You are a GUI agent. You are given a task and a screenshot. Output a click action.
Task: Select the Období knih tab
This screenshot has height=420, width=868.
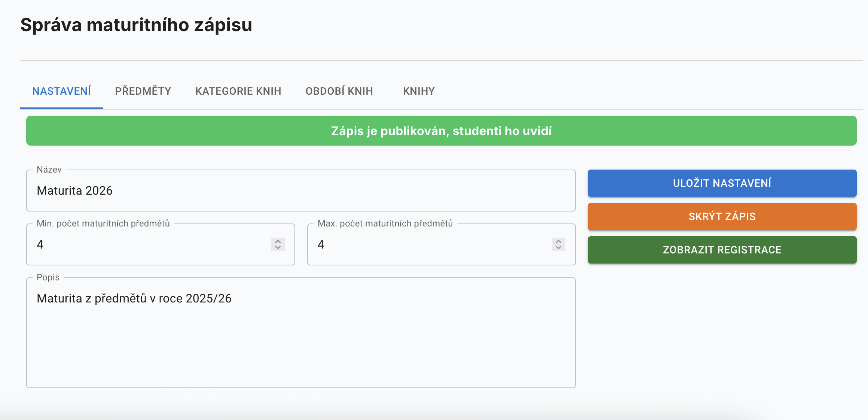[339, 91]
